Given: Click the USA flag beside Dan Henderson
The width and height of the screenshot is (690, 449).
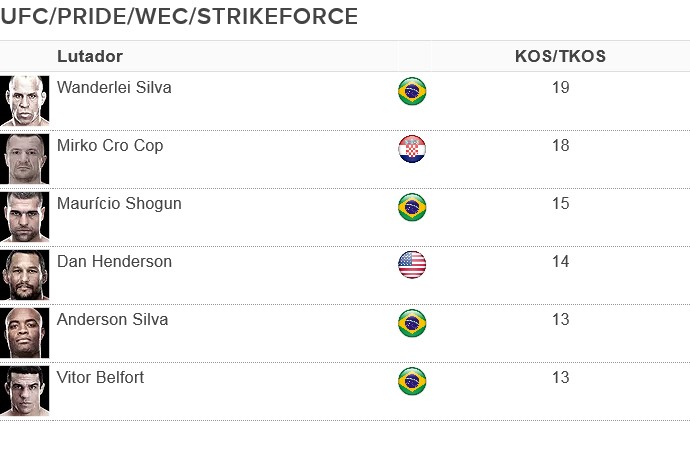Looking at the screenshot, I should [x=411, y=265].
